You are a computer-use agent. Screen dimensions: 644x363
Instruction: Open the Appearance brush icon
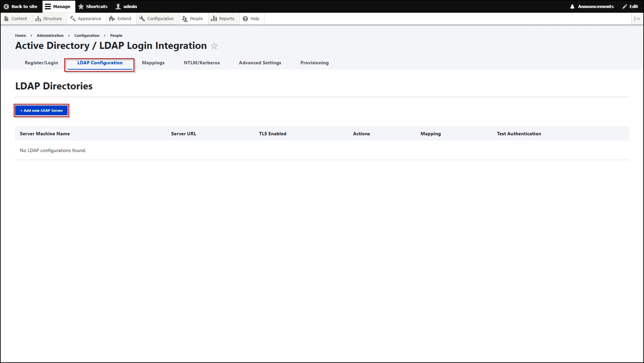[x=72, y=18]
